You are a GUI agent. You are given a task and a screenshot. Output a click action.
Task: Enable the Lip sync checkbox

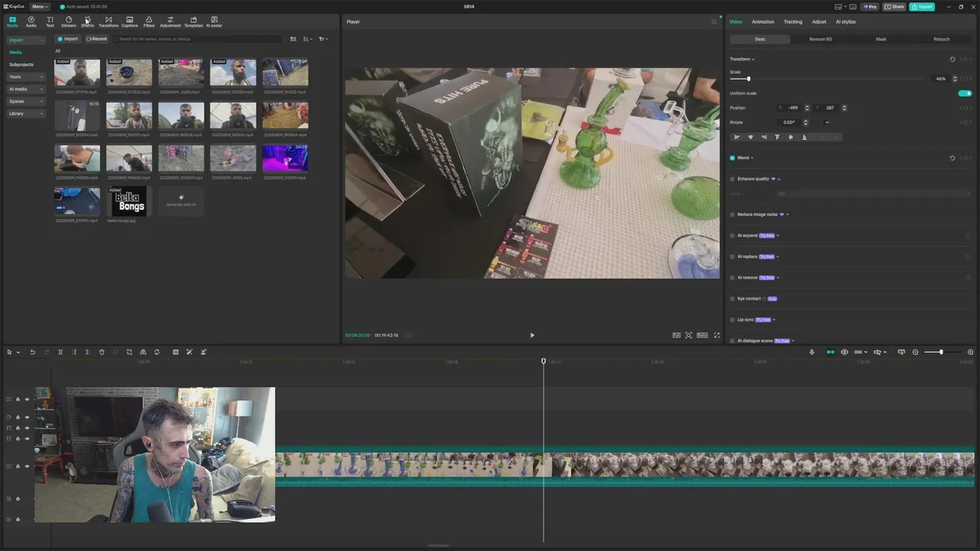[732, 320]
